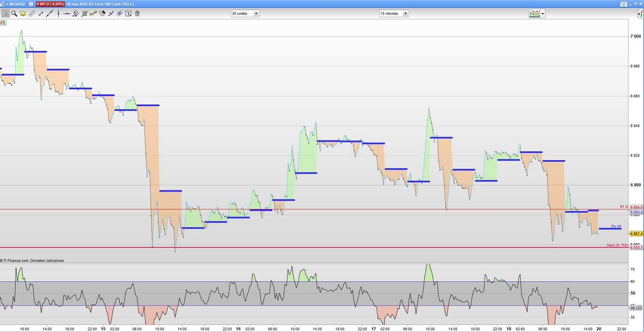Image resolution: width=644 pixels, height=332 pixels.
Task: Open the indicator list with green checkmark icon
Action: click(85, 13)
